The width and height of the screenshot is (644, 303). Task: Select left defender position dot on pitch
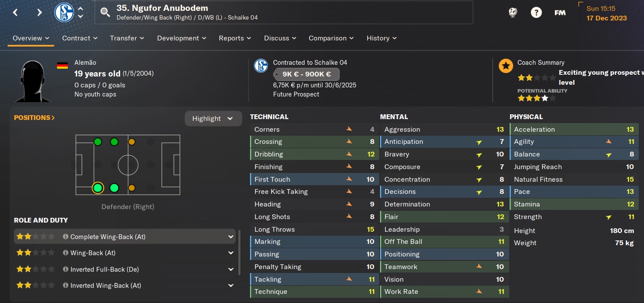coord(98,142)
